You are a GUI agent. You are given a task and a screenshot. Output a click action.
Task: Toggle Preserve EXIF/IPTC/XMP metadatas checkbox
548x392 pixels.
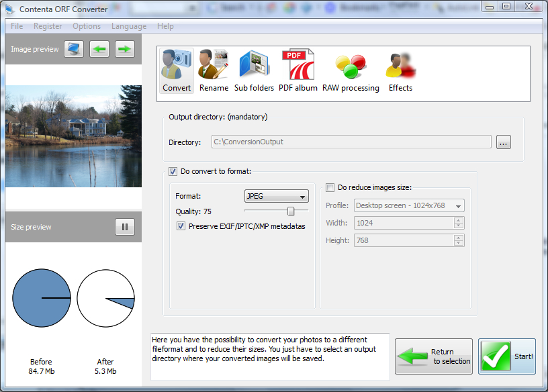181,226
